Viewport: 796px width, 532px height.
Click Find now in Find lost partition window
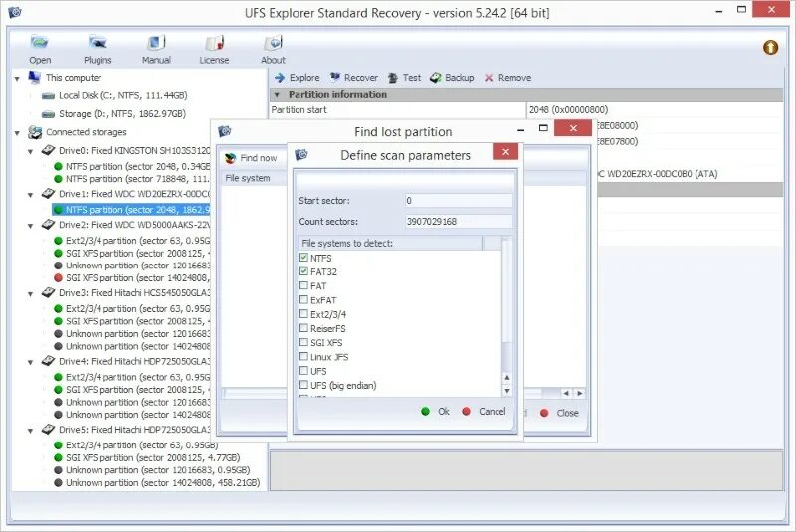click(x=252, y=158)
